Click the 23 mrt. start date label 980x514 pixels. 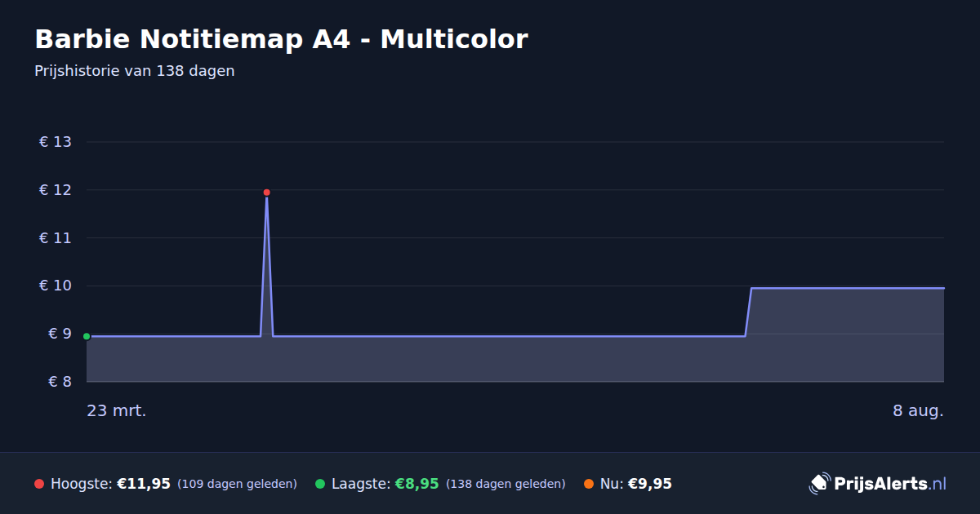117,410
